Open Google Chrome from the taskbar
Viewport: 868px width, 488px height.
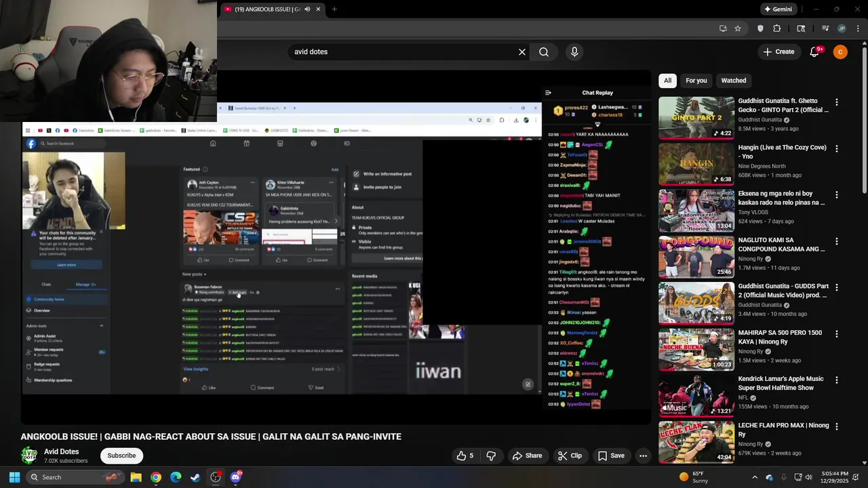(156, 477)
